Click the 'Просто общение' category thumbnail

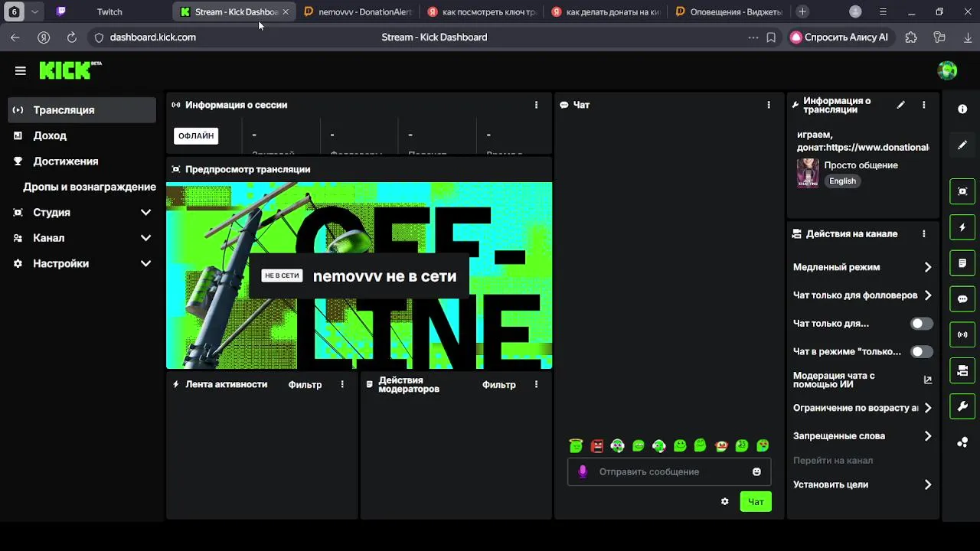coord(808,174)
